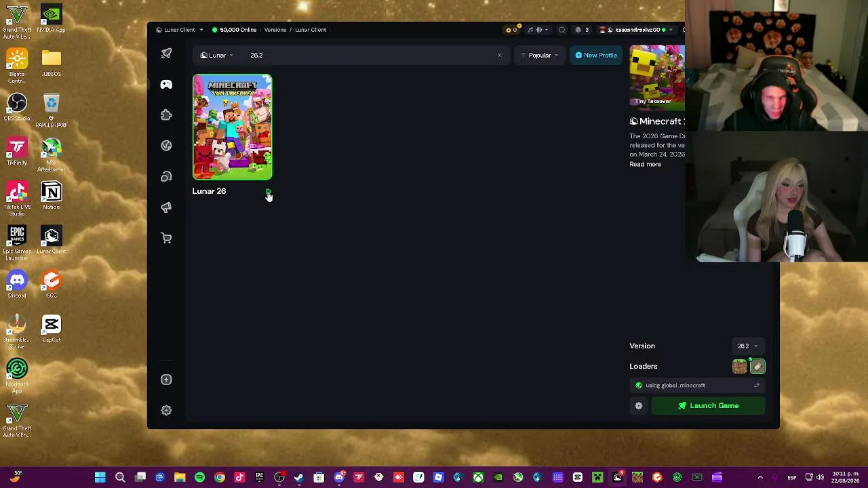Select the grass block vanilla loader
This screenshot has height=488, width=868.
click(x=740, y=367)
